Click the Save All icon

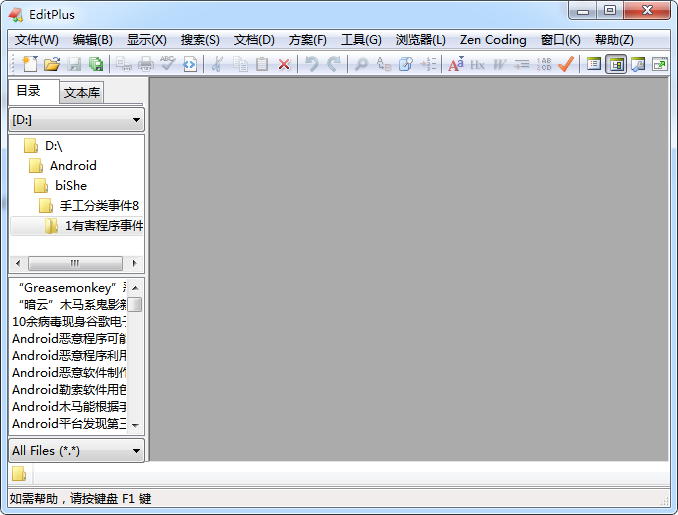pos(96,64)
